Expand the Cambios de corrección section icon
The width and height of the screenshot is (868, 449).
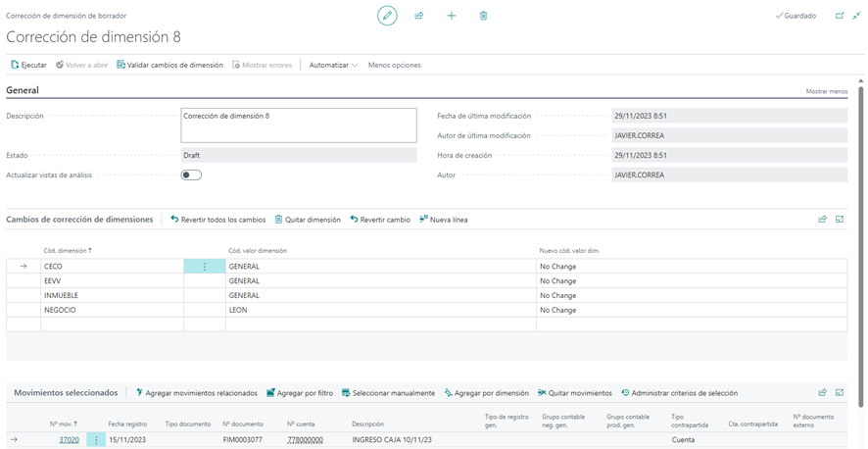click(840, 220)
